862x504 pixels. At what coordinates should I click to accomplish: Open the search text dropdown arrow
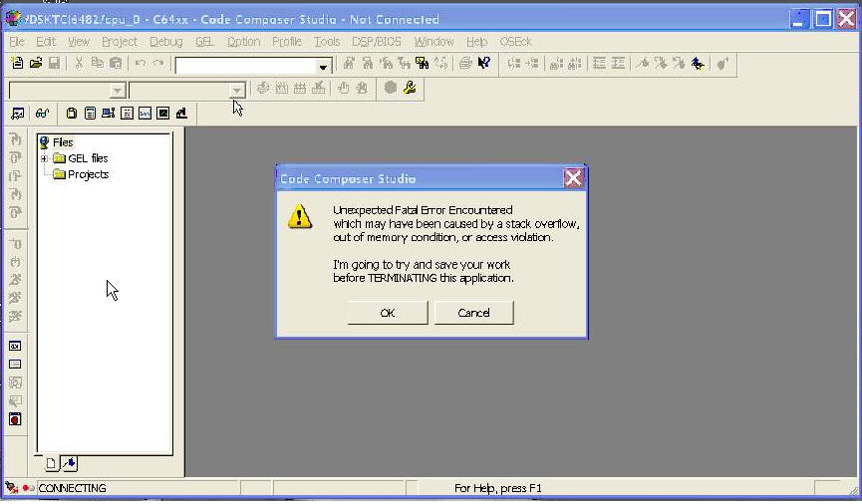pos(323,67)
